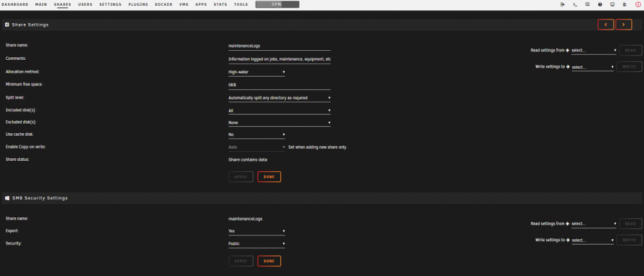Open the Split level dropdown
The width and height of the screenshot is (644, 276).
click(279, 98)
